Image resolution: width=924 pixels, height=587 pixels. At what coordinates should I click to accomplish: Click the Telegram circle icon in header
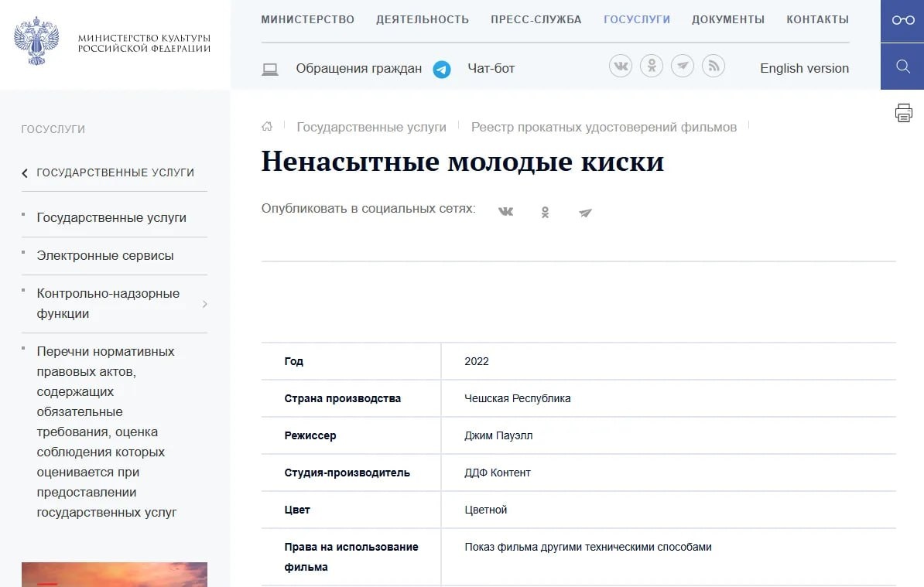(x=683, y=66)
